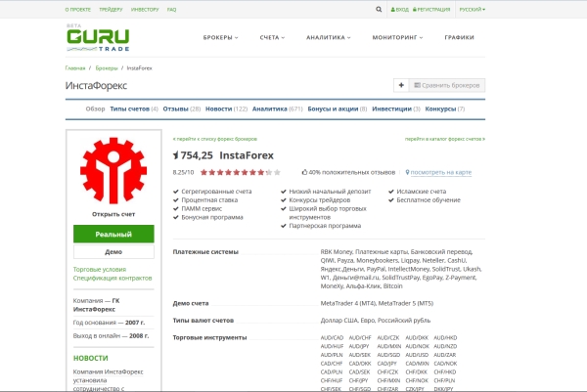The height and width of the screenshot is (392, 587).
Task: Expand the Аналитика menu
Action: click(329, 37)
